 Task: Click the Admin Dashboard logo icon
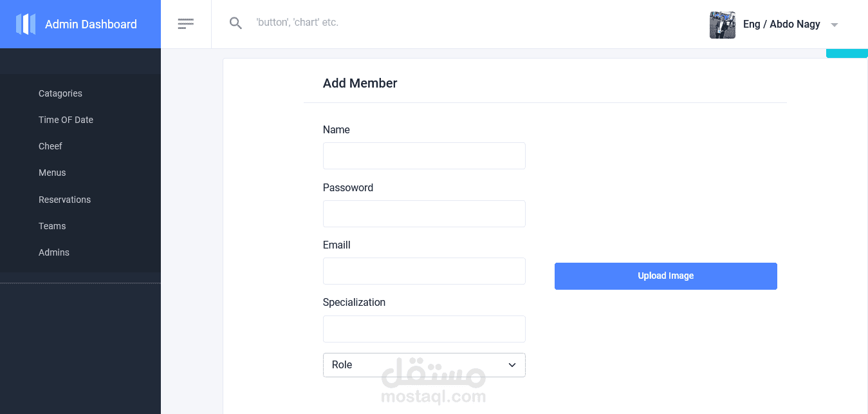(x=26, y=24)
